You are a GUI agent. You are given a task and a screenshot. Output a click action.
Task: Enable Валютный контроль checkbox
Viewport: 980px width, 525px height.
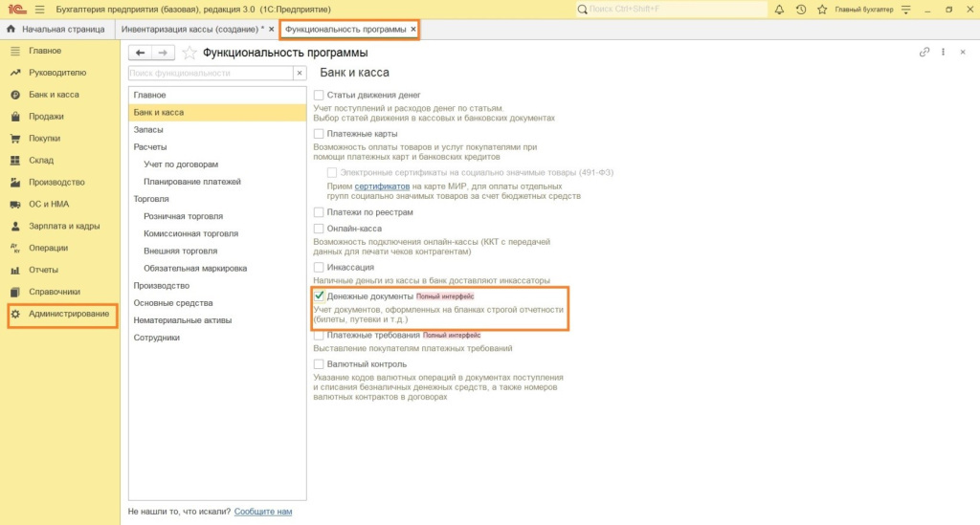tap(319, 364)
